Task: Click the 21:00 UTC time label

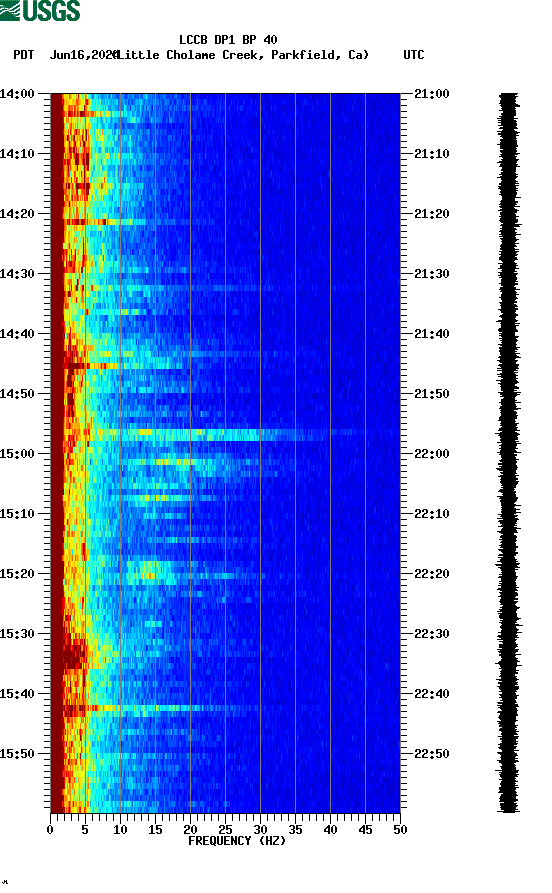Action: click(432, 93)
